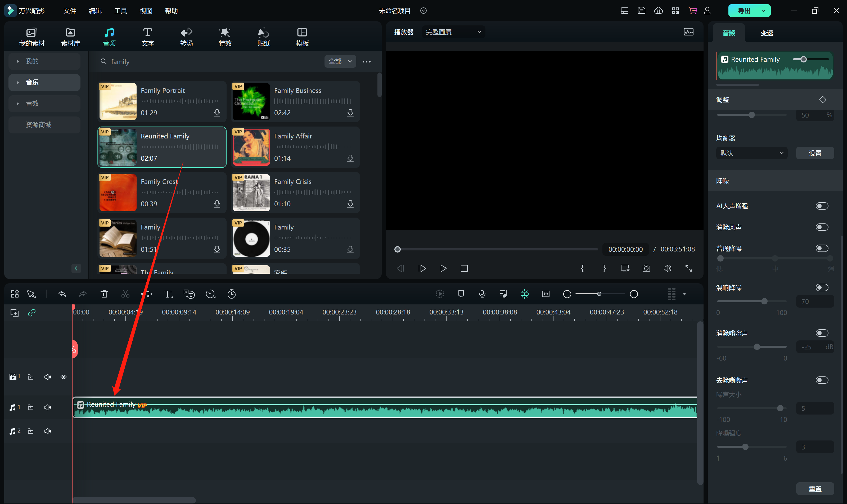Open the 文件 menu
This screenshot has width=847, height=504.
click(70, 11)
